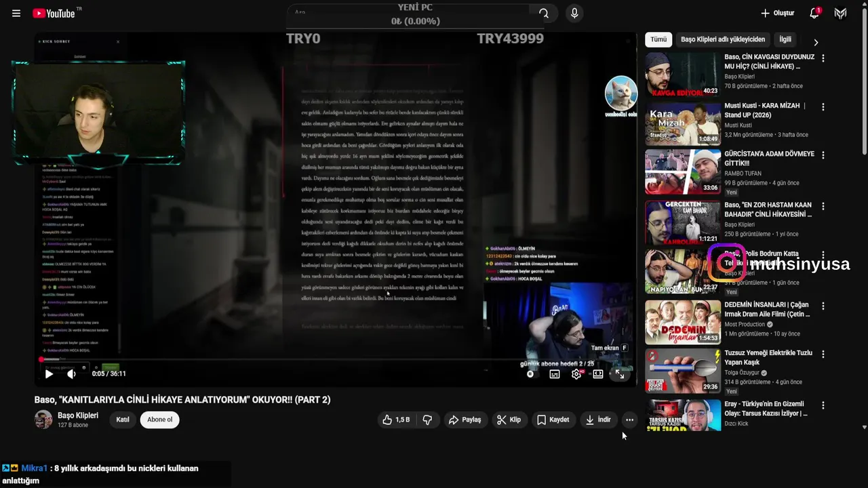This screenshot has height=488, width=868.
Task: Click into the search input field
Action: [408, 13]
